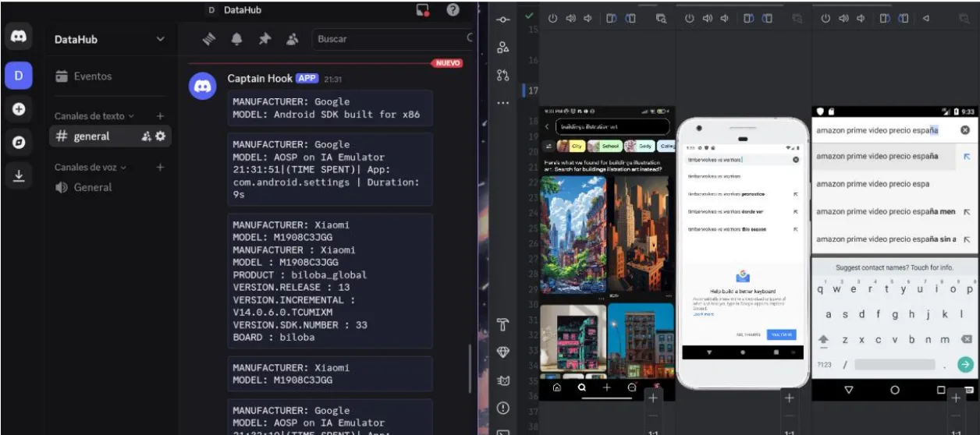This screenshot has height=435, width=980.
Task: Click Captain Hook bot avatar
Action: tap(203, 86)
